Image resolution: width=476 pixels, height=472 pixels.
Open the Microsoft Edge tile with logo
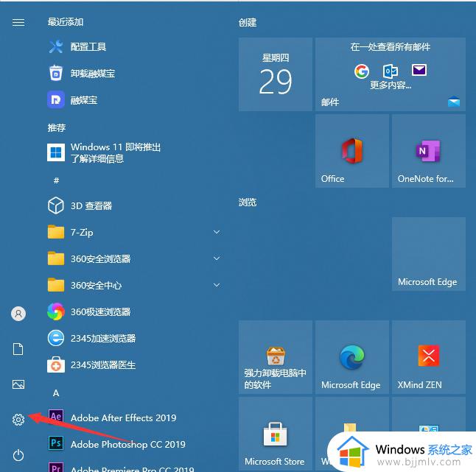point(352,357)
